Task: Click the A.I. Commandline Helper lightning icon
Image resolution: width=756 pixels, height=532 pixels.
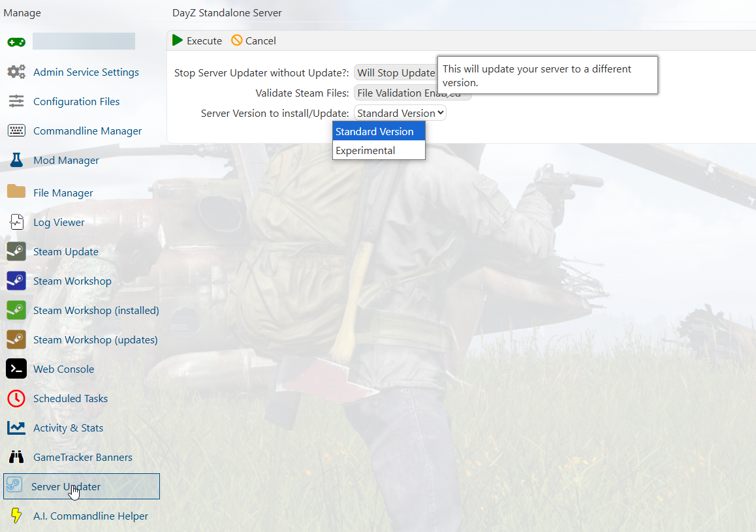Action: [x=16, y=515]
